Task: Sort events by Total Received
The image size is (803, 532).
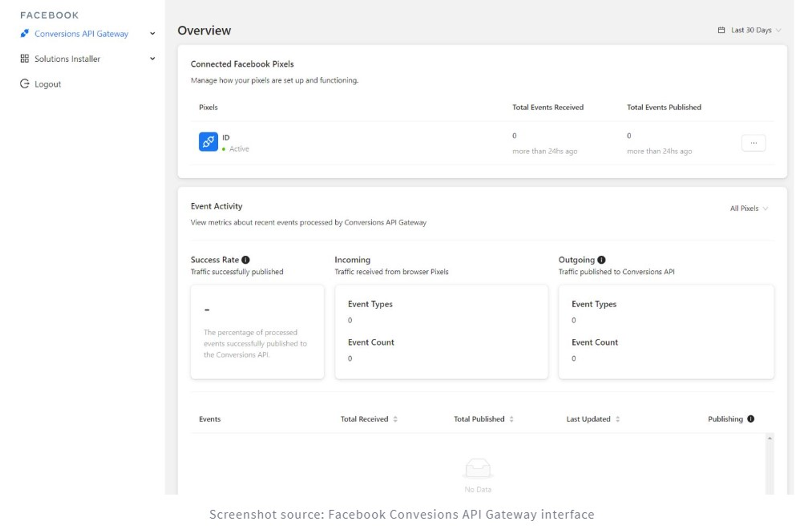Action: coord(395,419)
